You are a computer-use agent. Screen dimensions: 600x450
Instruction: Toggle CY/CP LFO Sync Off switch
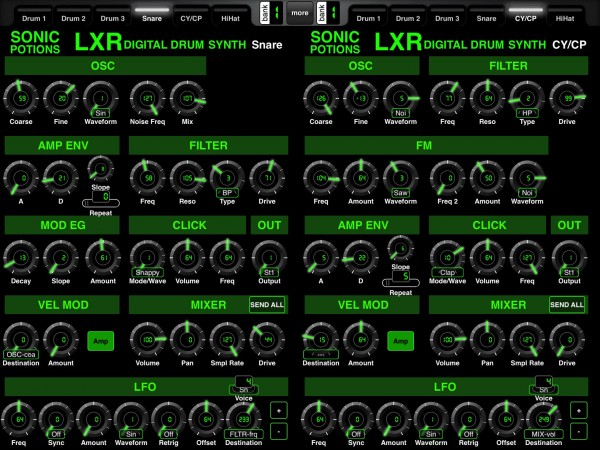tap(356, 434)
